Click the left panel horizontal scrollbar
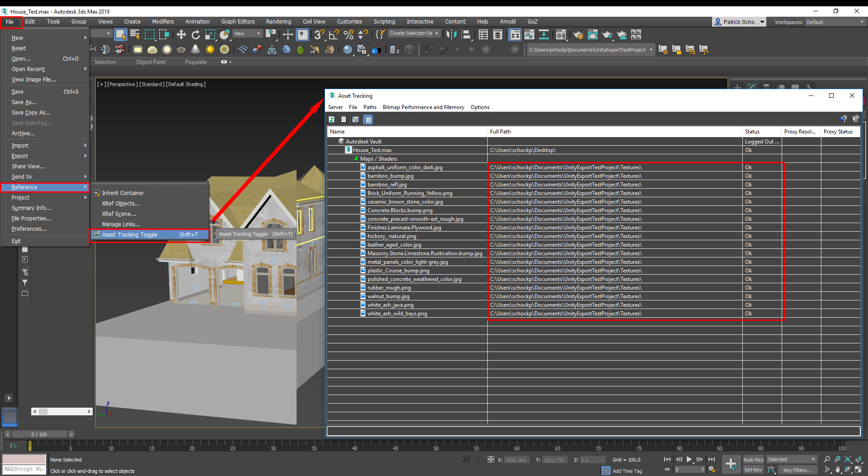868x476 pixels. pos(62,411)
